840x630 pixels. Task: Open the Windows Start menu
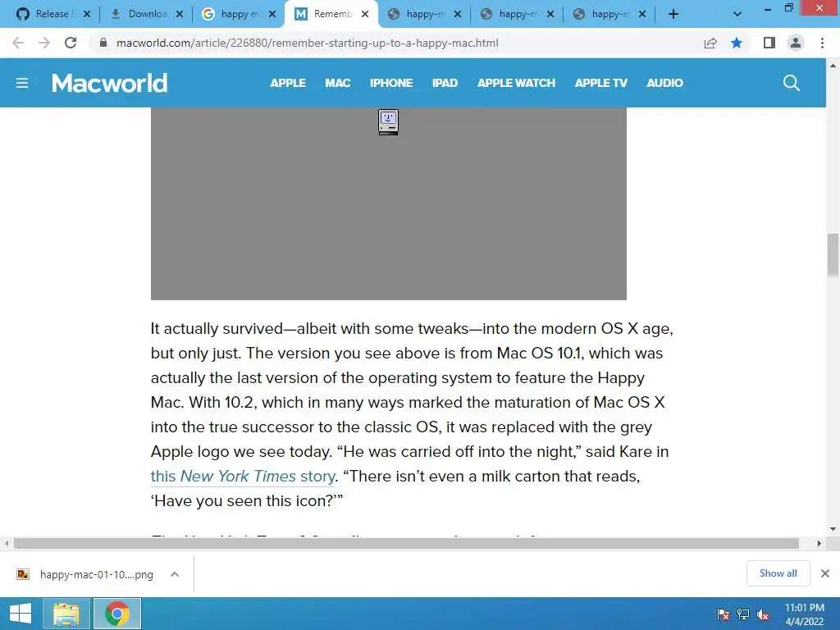pyautogui.click(x=20, y=614)
